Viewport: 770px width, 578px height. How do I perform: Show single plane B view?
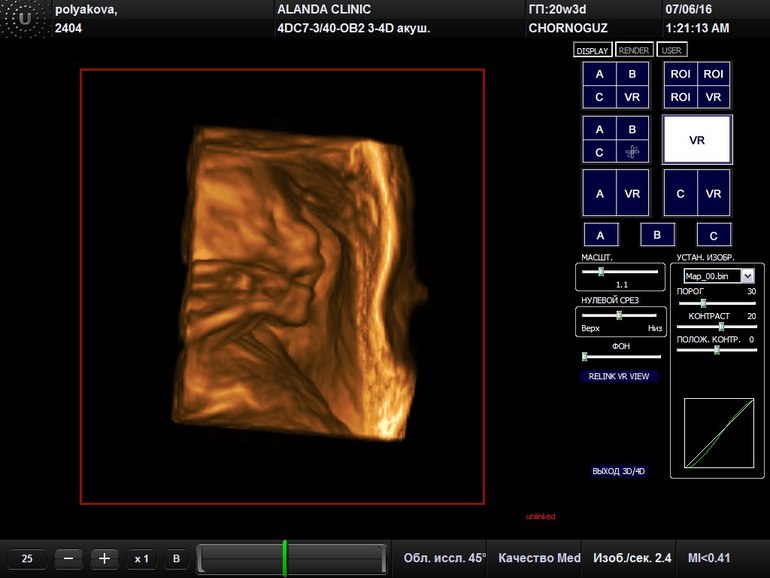click(x=657, y=235)
